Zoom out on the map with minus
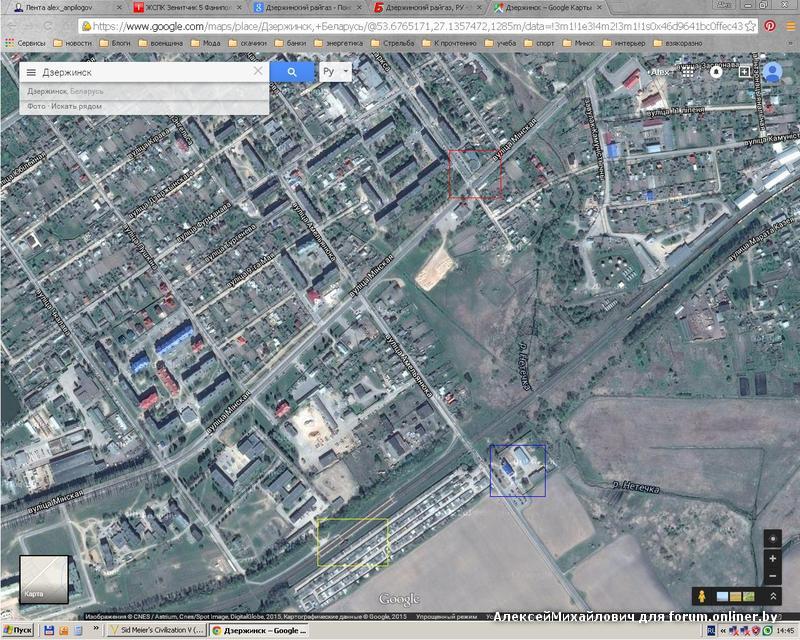Image resolution: width=800 pixels, height=640 pixels. tap(772, 576)
